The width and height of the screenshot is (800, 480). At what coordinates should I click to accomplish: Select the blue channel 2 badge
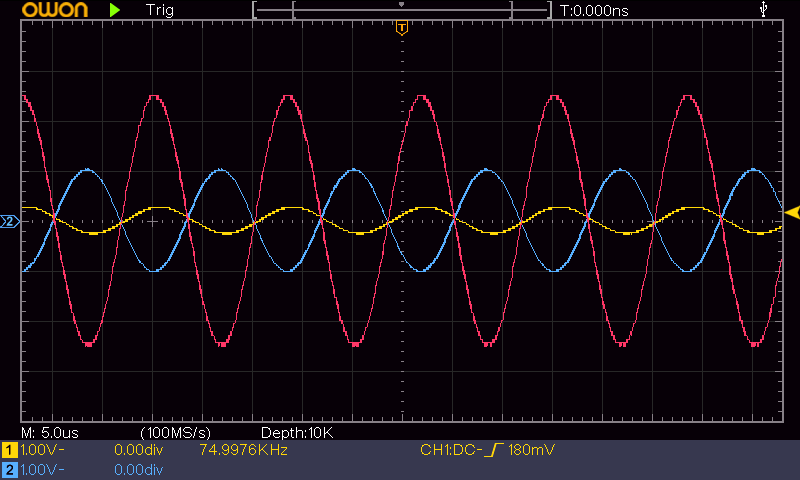click(10, 469)
